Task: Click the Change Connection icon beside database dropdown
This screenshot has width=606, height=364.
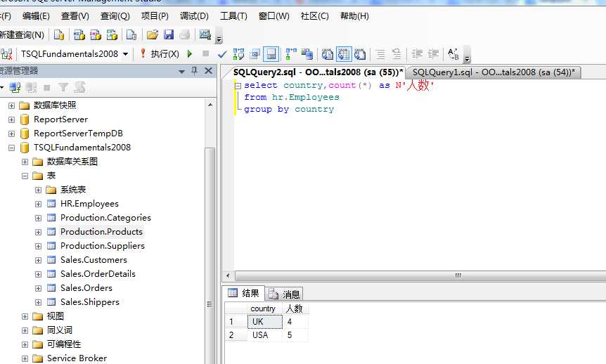Action: pos(7,53)
